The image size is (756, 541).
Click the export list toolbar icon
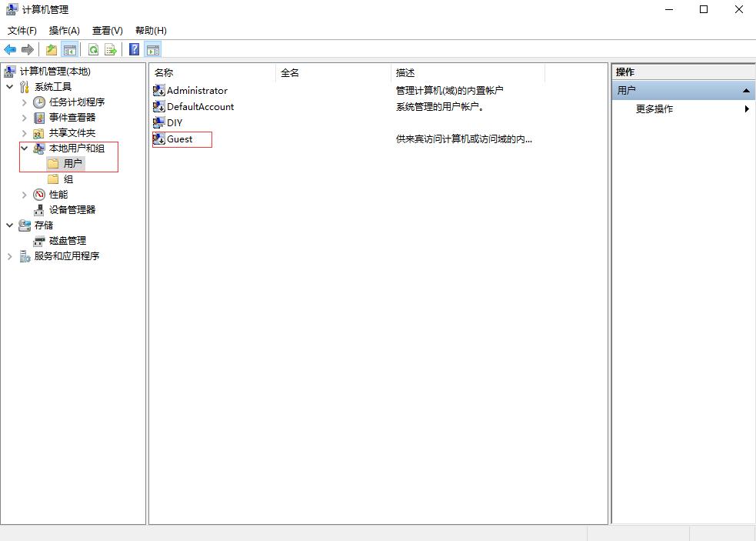point(110,48)
